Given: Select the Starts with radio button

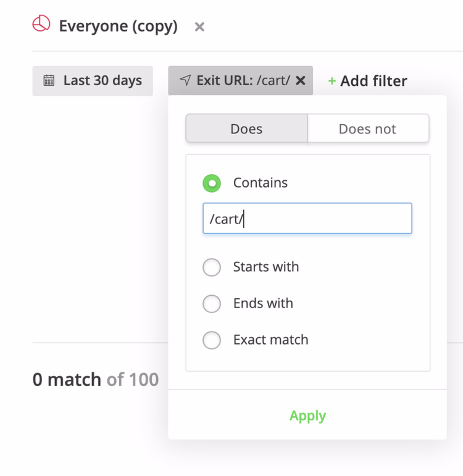Looking at the screenshot, I should click(x=211, y=267).
